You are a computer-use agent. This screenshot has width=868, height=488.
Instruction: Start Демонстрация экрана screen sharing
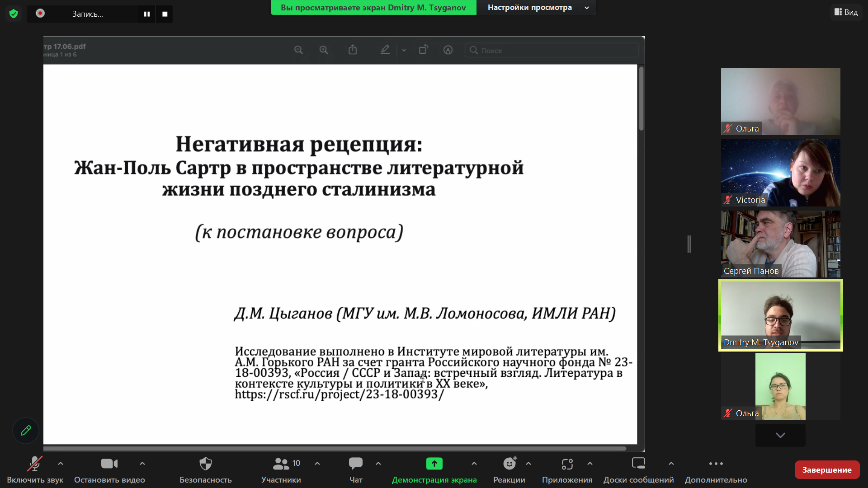click(x=434, y=470)
